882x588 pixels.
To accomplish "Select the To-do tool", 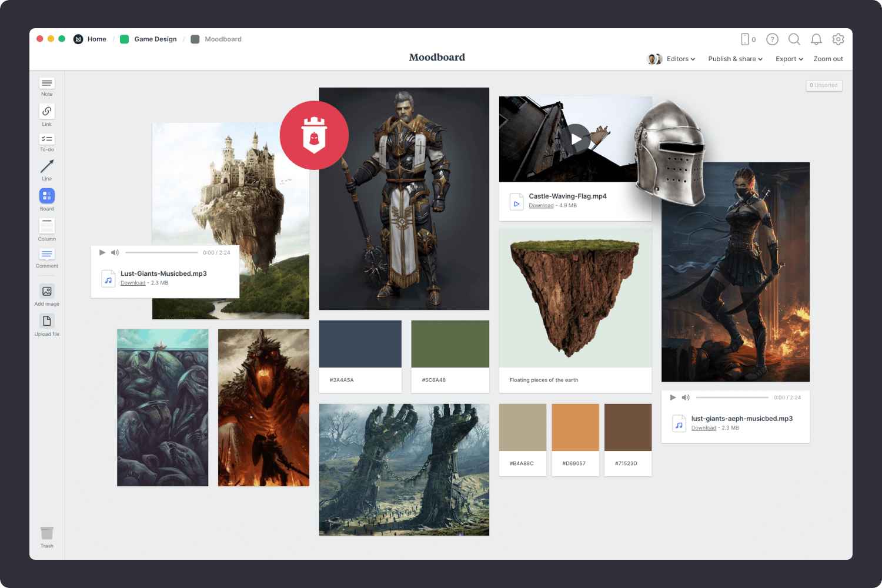I will coord(46,141).
